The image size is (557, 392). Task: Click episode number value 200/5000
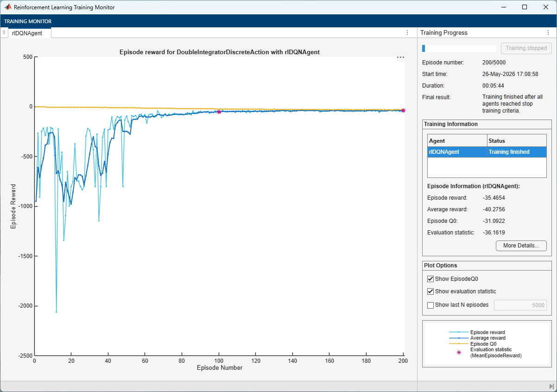tap(494, 62)
